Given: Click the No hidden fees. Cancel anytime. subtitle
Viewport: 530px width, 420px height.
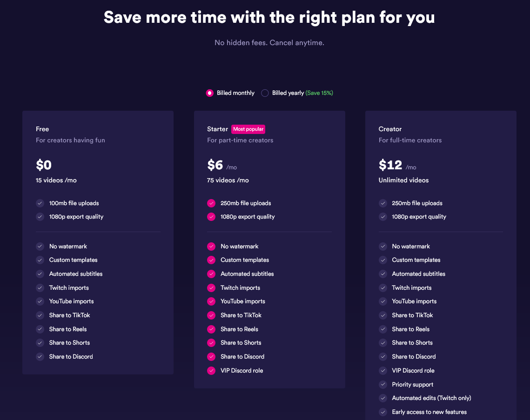Looking at the screenshot, I should click(x=269, y=43).
